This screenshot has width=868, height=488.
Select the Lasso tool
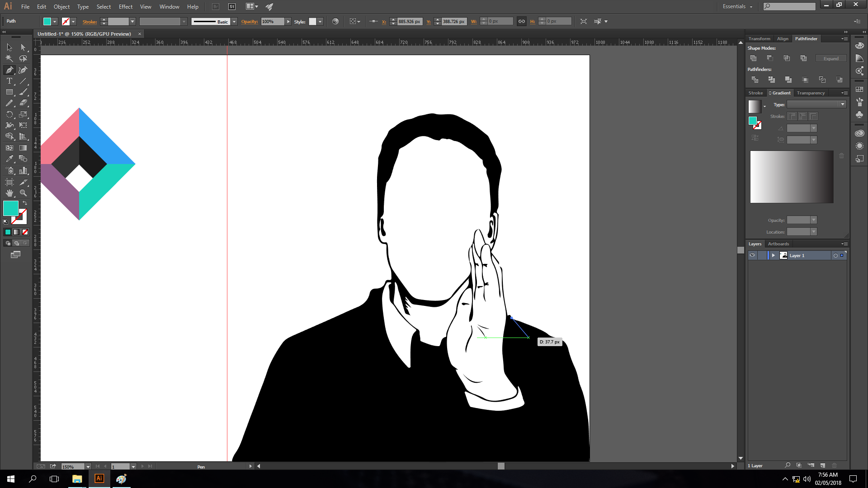coord(23,58)
